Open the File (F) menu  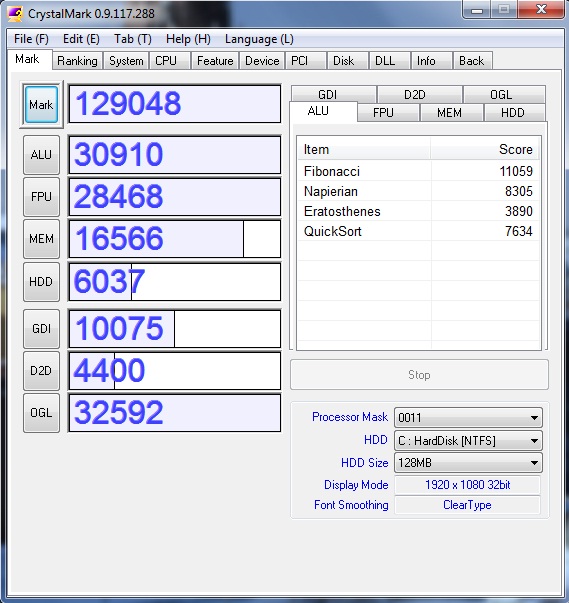click(x=31, y=39)
